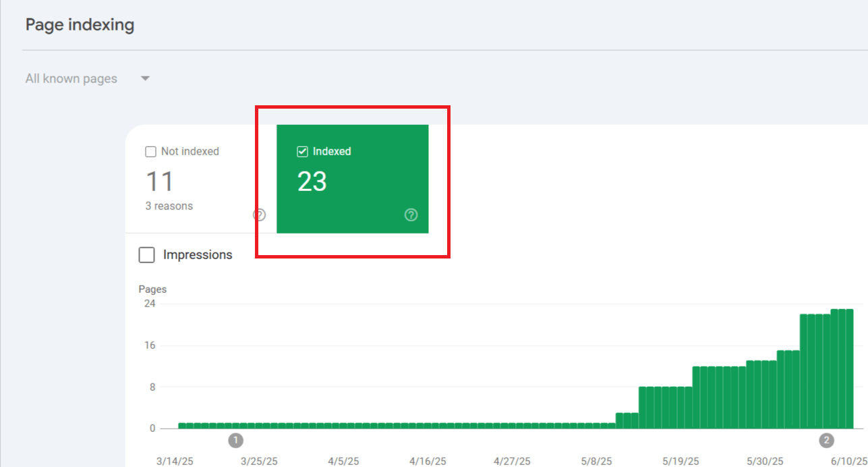Select the second timeline event badge

(x=826, y=440)
